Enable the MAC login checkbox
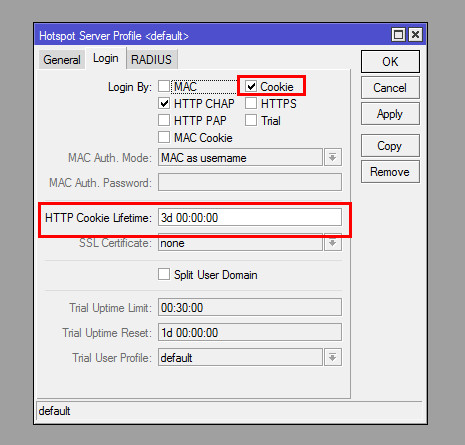The width and height of the screenshot is (465, 445). point(164,86)
